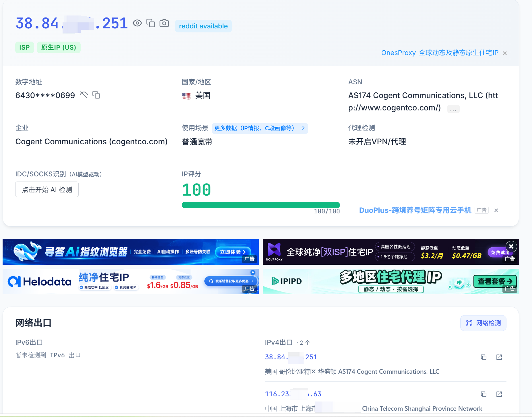532x417 pixels.
Task: Open 38.84 exit IP in new page
Action: [499, 357]
